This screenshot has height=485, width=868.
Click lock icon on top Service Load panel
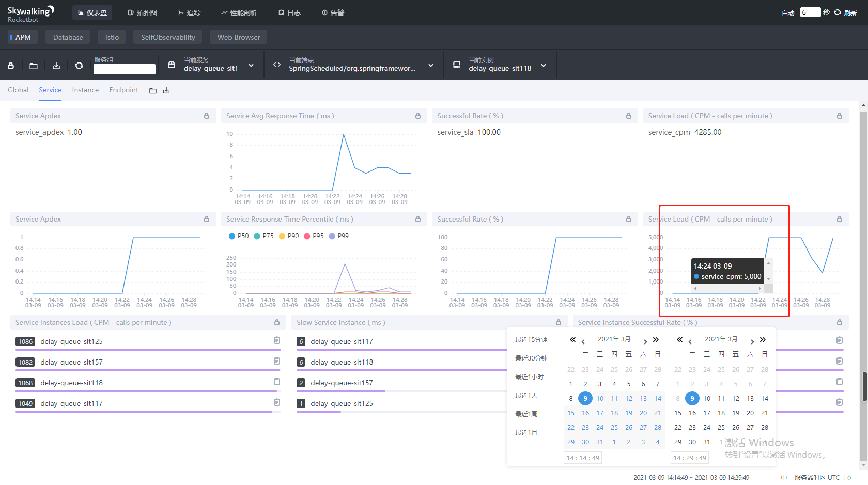click(x=840, y=116)
